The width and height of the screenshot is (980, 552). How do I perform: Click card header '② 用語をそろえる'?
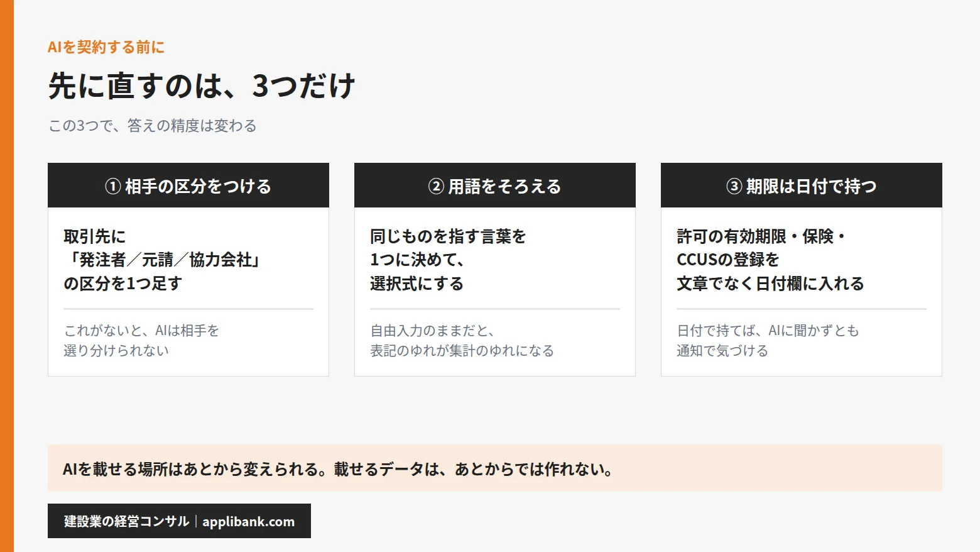tap(495, 185)
